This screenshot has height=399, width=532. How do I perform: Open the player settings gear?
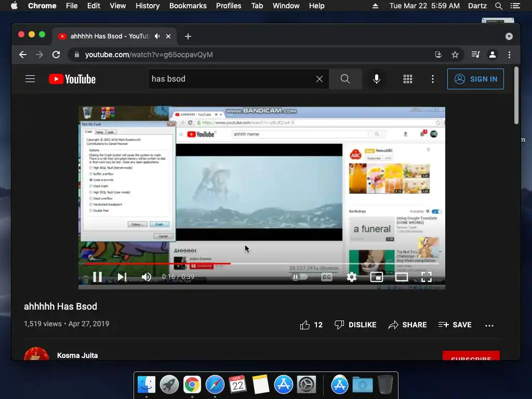[x=352, y=277]
